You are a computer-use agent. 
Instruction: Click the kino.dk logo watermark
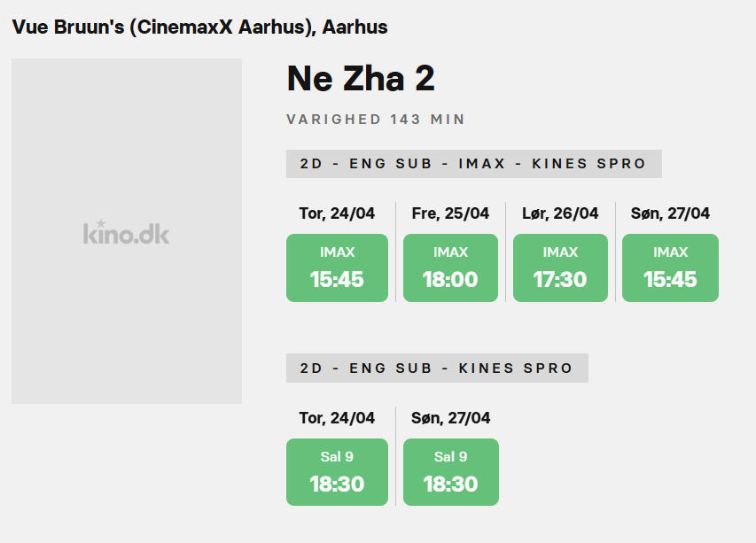pyautogui.click(x=126, y=232)
